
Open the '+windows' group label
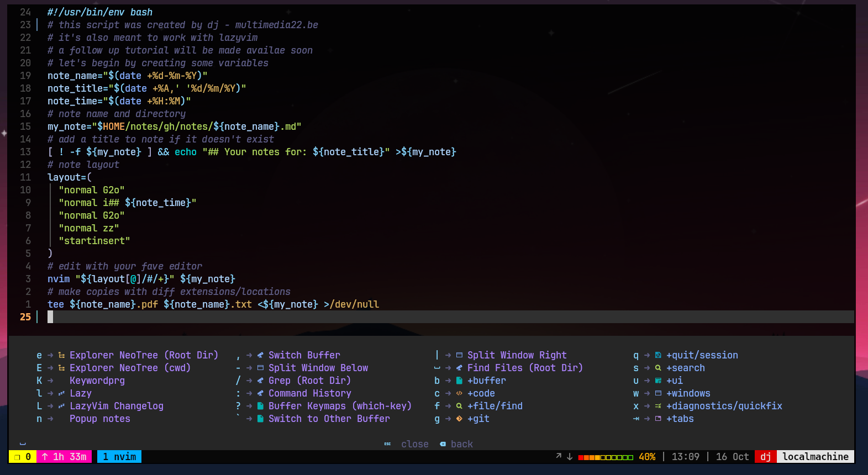point(688,393)
